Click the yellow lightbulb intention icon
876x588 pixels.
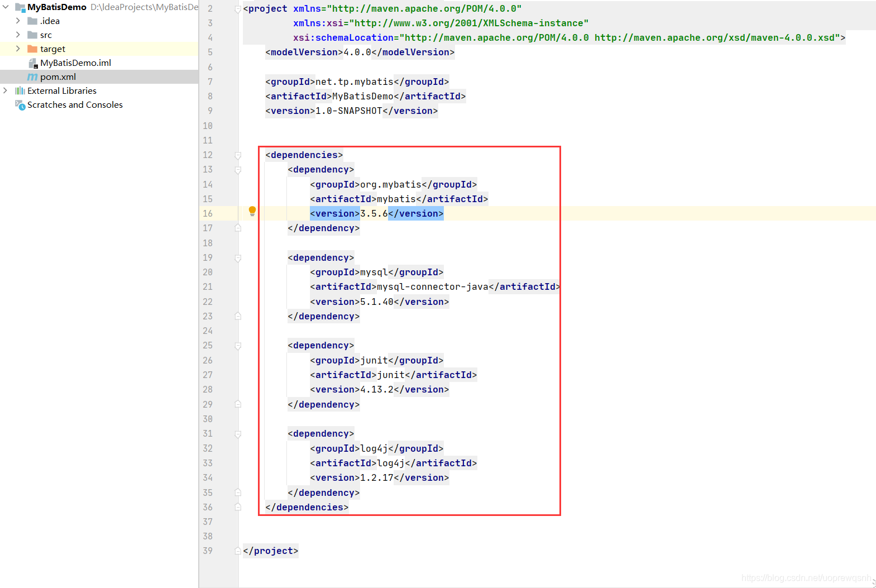252,211
